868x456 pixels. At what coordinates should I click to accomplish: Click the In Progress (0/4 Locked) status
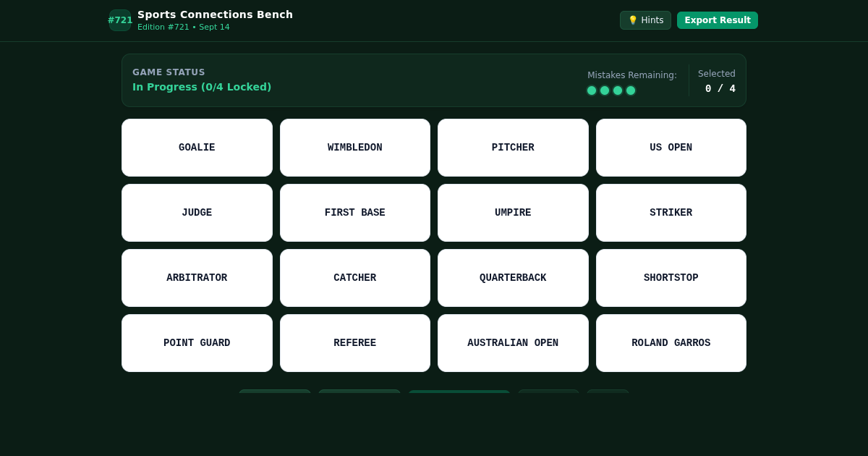point(202,87)
